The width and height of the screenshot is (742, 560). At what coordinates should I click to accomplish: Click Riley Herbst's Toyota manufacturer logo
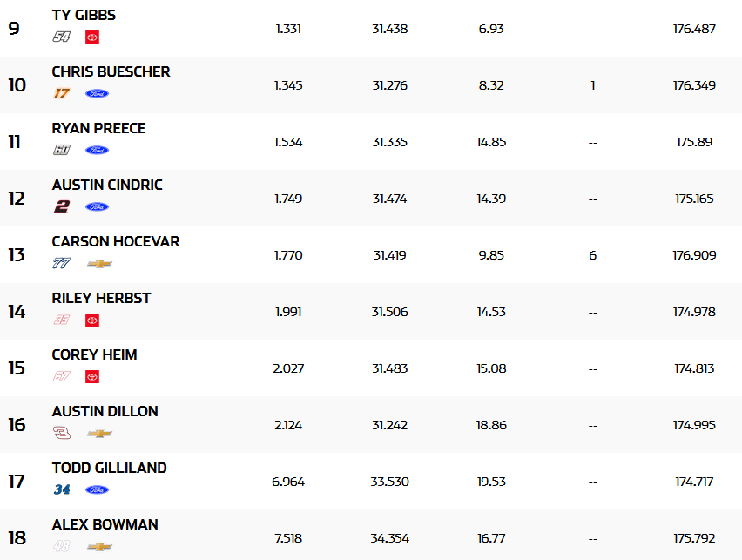(92, 320)
